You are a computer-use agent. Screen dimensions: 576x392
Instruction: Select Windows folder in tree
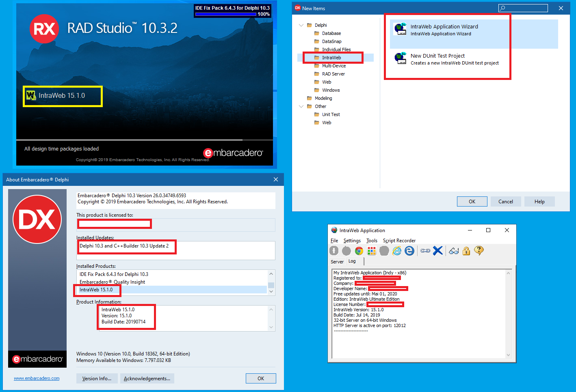pos(331,90)
